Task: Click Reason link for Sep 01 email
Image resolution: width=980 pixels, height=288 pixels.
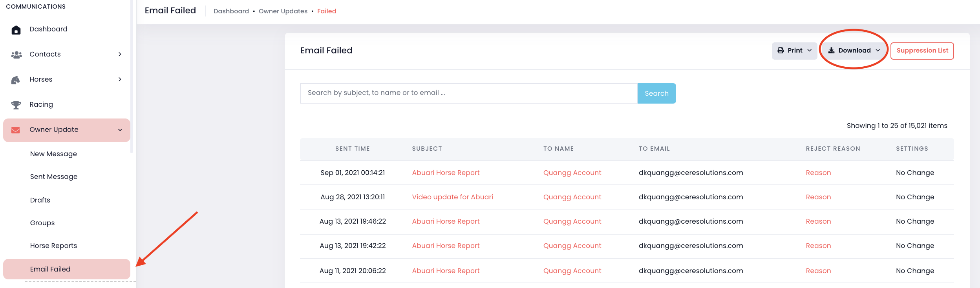Action: pos(818,173)
